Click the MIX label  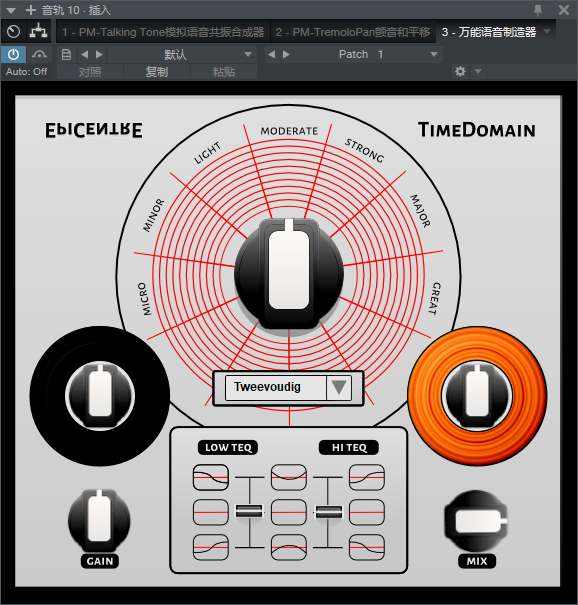(x=477, y=561)
